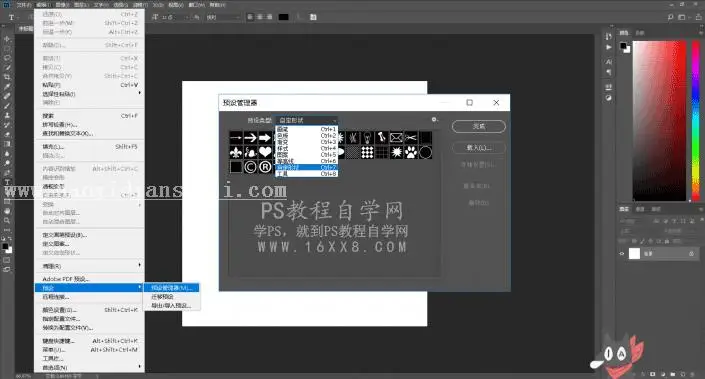Click the rainbow hue slider strip
The width and height of the screenshot is (705, 379).
[x=695, y=120]
